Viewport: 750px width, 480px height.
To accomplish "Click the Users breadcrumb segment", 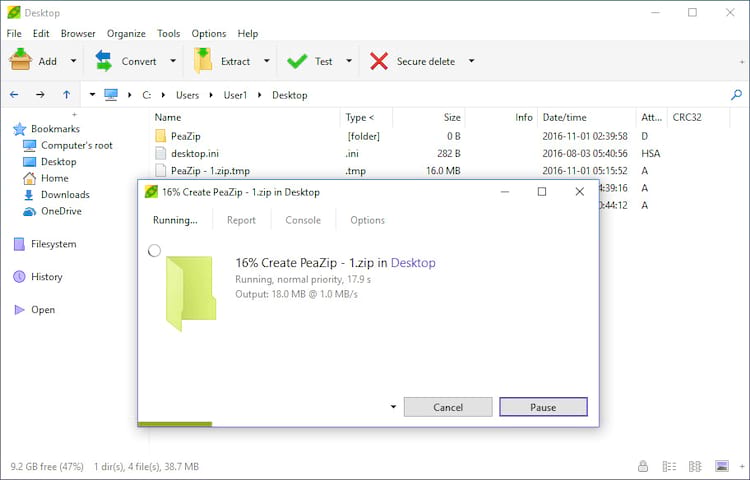I will tap(187, 95).
